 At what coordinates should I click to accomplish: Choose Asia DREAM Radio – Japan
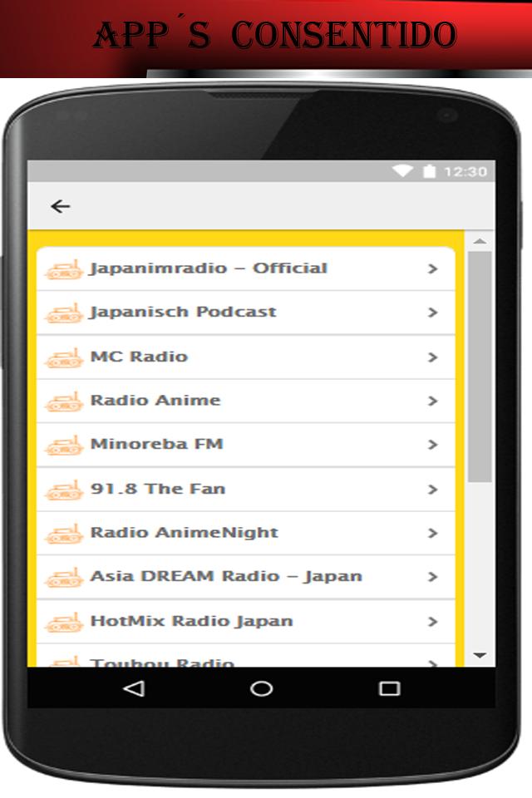246,577
